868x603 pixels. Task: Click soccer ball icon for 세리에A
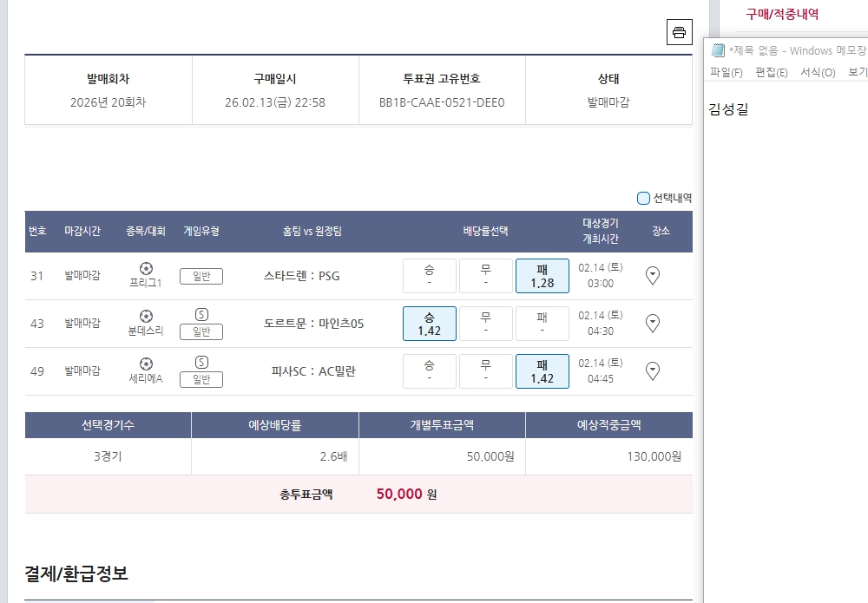pos(146,364)
